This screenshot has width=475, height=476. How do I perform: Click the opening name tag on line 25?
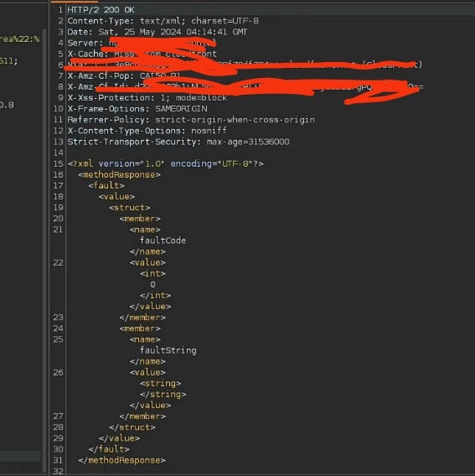pyautogui.click(x=145, y=339)
